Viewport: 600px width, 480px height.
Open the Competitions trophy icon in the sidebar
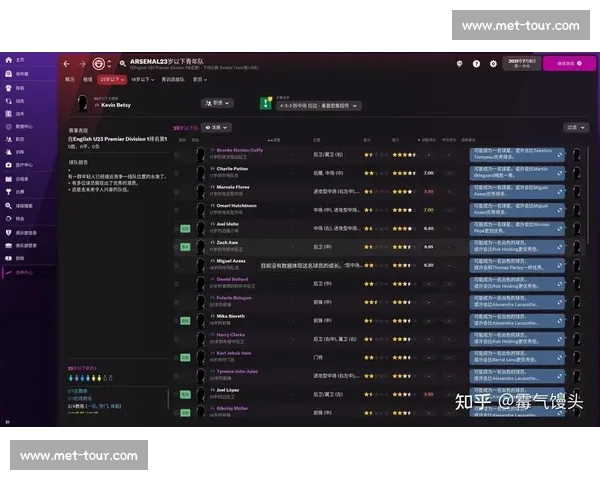click(8, 192)
